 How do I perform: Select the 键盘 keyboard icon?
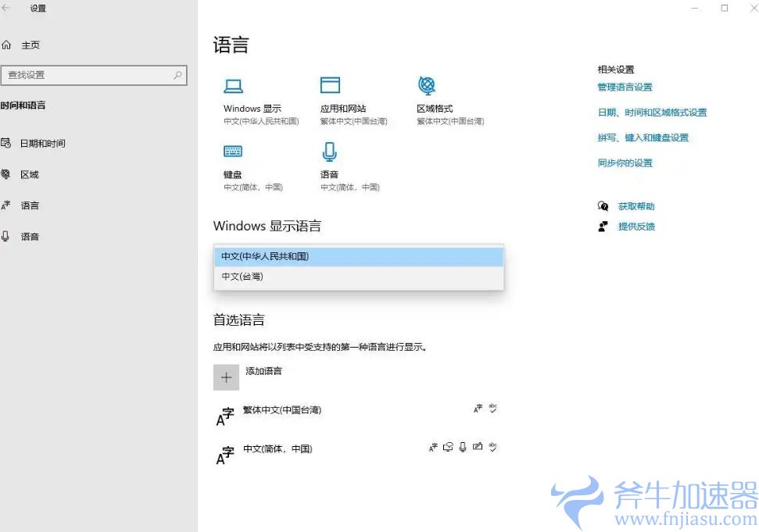[x=233, y=152]
